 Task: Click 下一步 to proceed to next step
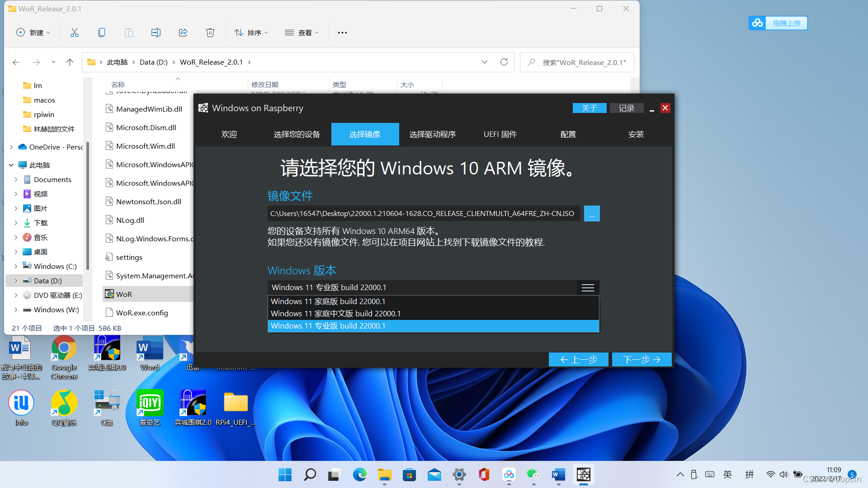point(642,359)
